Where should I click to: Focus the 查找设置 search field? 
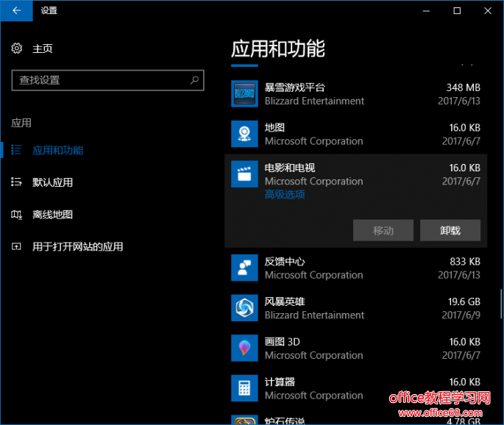[x=107, y=80]
